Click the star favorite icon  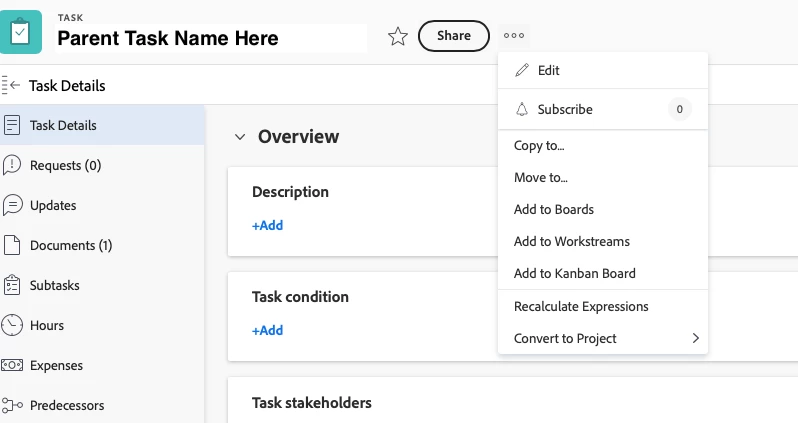pos(398,37)
